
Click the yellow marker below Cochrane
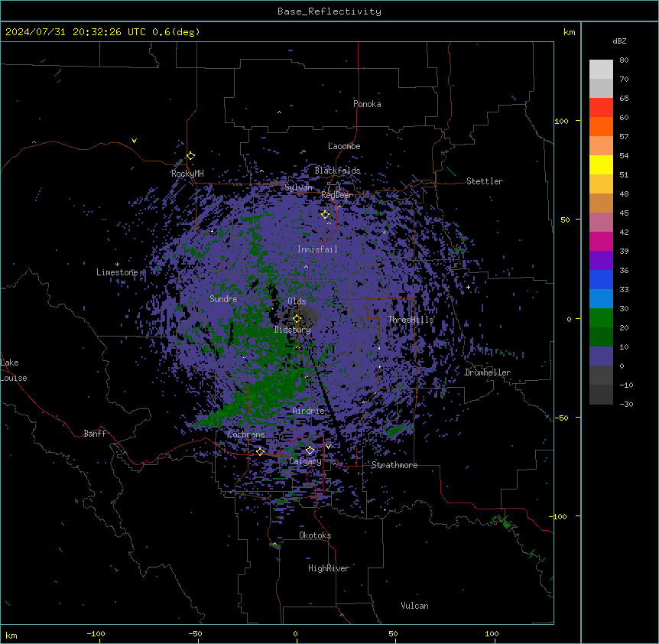click(260, 451)
